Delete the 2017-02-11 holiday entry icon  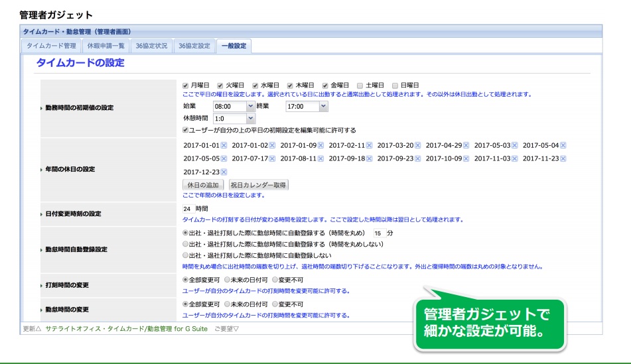click(x=369, y=145)
